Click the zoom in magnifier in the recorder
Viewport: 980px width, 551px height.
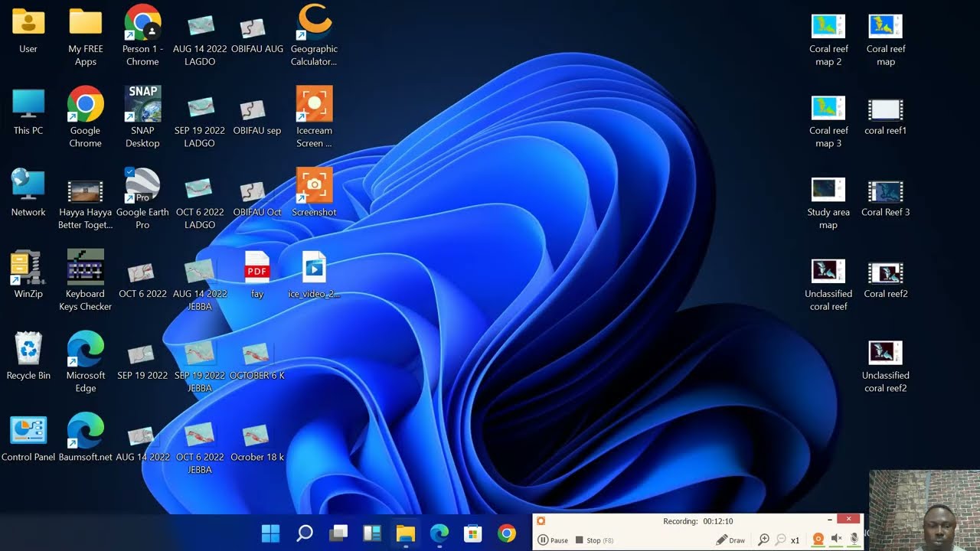pos(763,540)
